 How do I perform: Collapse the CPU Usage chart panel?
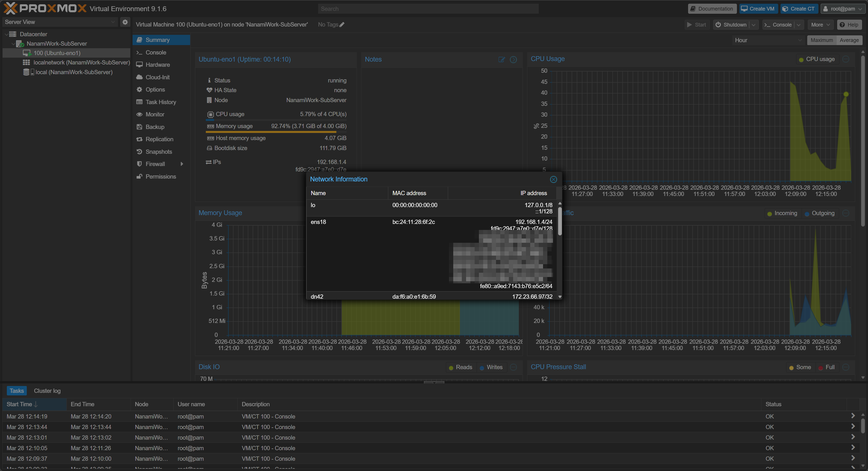[x=845, y=59]
